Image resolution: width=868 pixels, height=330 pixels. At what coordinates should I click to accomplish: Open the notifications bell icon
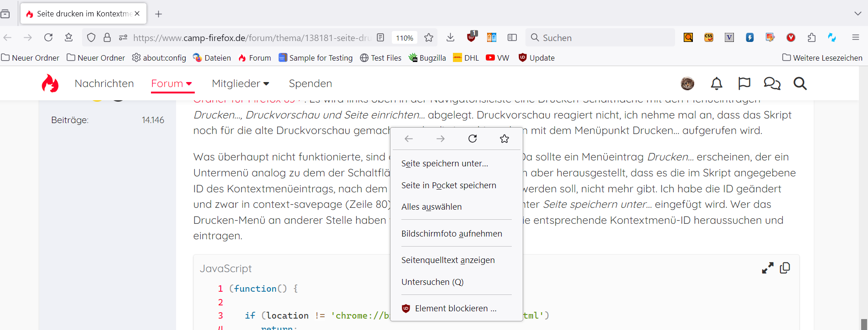pos(717,83)
